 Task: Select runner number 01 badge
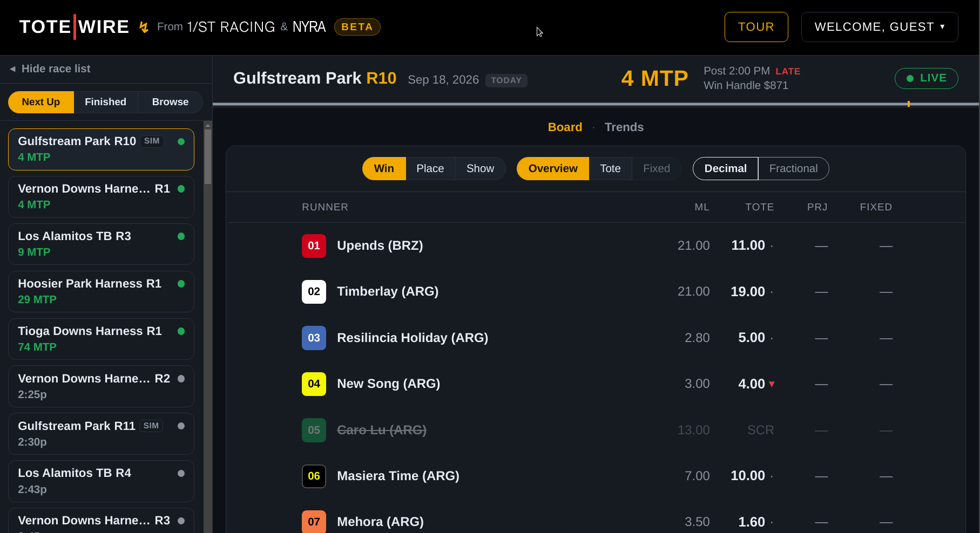point(314,246)
